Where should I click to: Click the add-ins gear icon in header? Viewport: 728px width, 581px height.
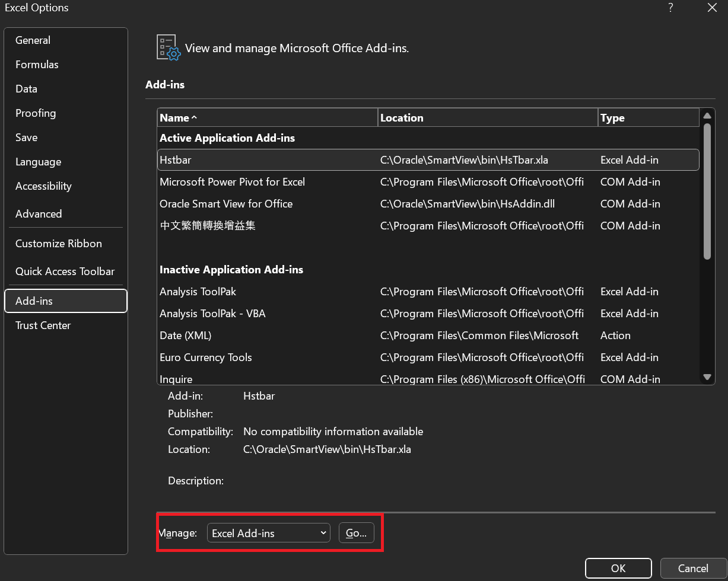pos(169,47)
